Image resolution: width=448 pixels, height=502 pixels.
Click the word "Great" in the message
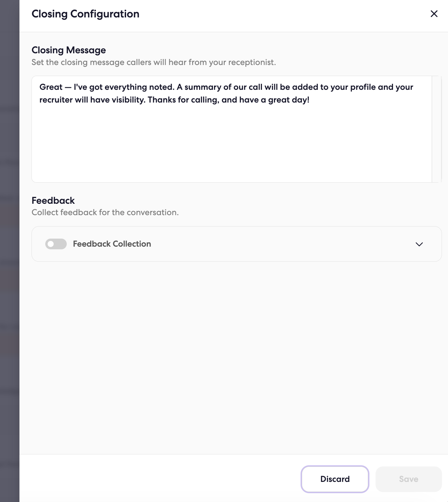51,87
